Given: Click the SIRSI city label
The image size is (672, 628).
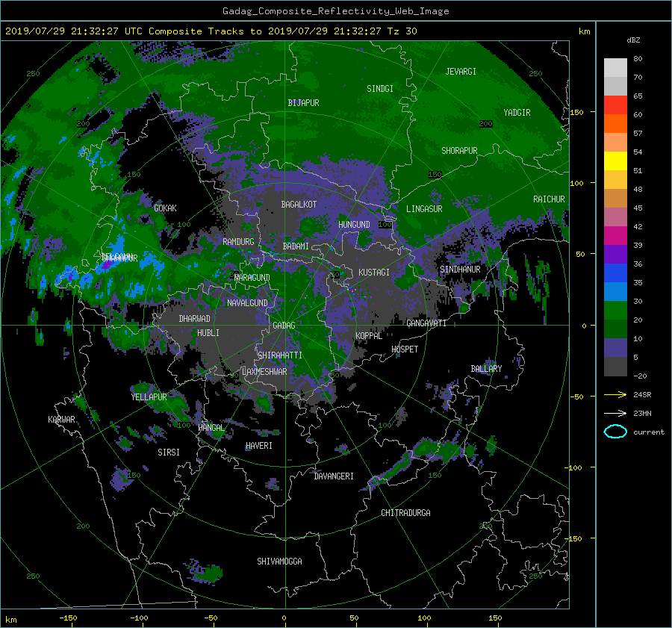Looking at the screenshot, I should click(x=169, y=453).
